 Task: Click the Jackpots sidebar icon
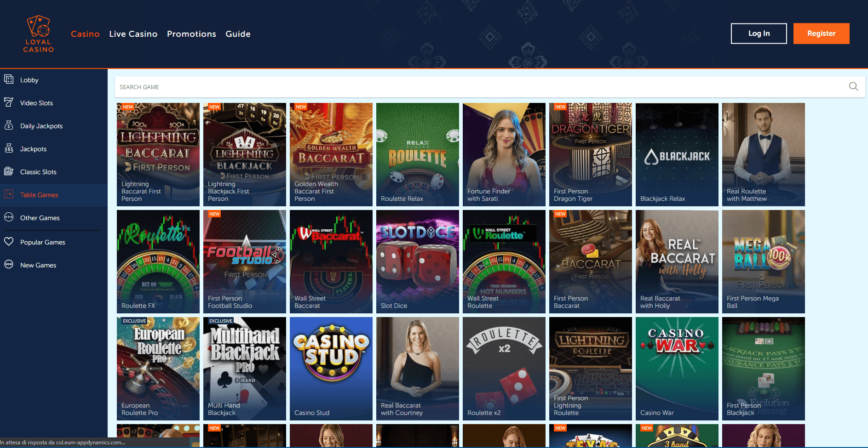pos(9,148)
